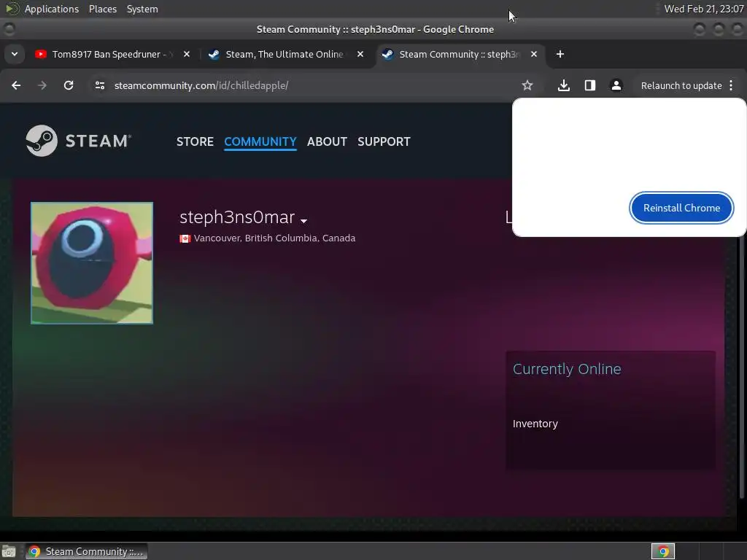Open a new tab with plus icon
747x560 pixels.
pyautogui.click(x=560, y=54)
